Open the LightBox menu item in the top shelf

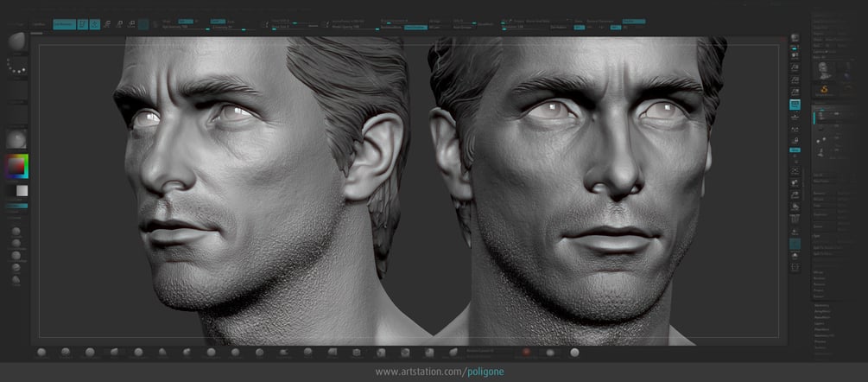[x=39, y=24]
